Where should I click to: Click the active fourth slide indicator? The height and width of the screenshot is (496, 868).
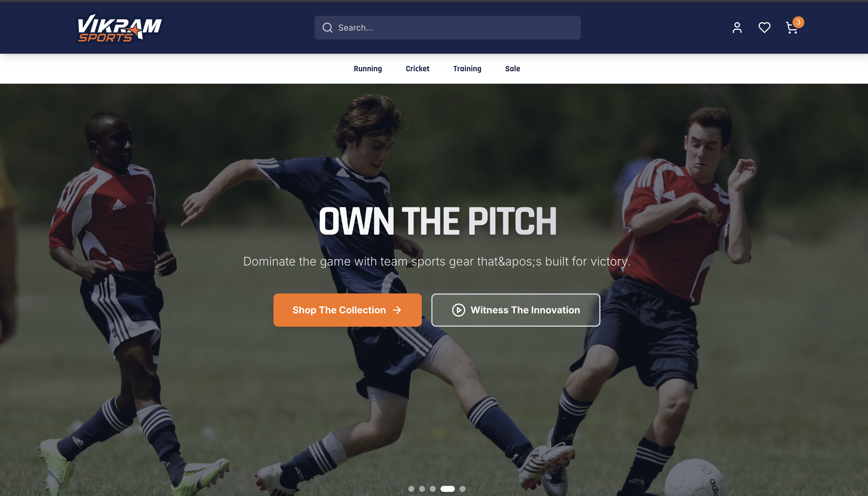[x=448, y=489]
